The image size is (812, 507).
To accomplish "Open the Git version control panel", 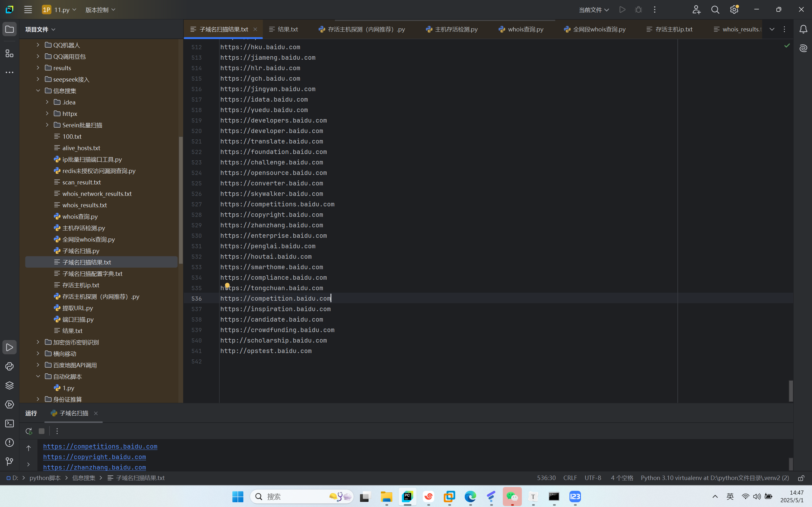I will pos(10,461).
